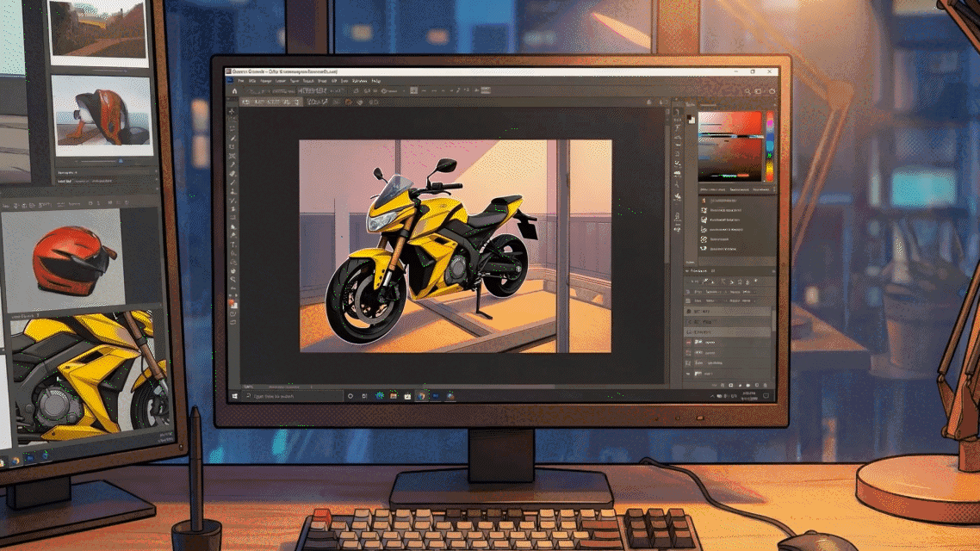
Task: Open the Windows Start button on the center monitor
Action: pos(235,396)
